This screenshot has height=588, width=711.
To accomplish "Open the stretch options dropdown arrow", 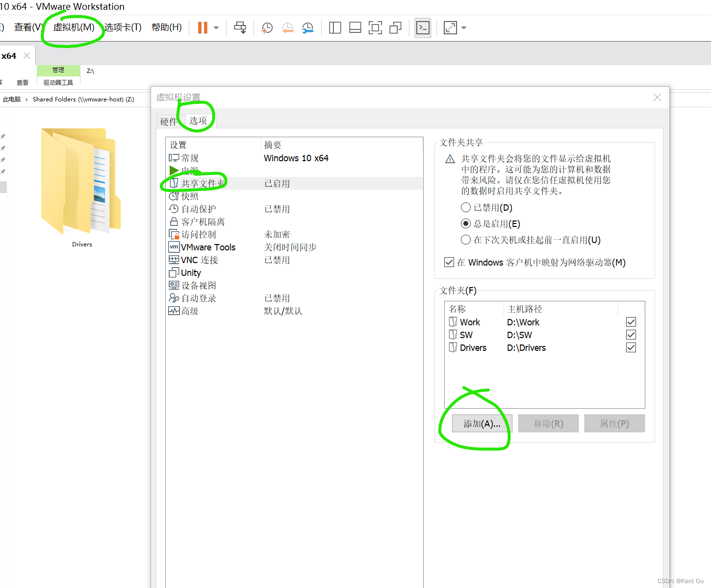I will 464,28.
